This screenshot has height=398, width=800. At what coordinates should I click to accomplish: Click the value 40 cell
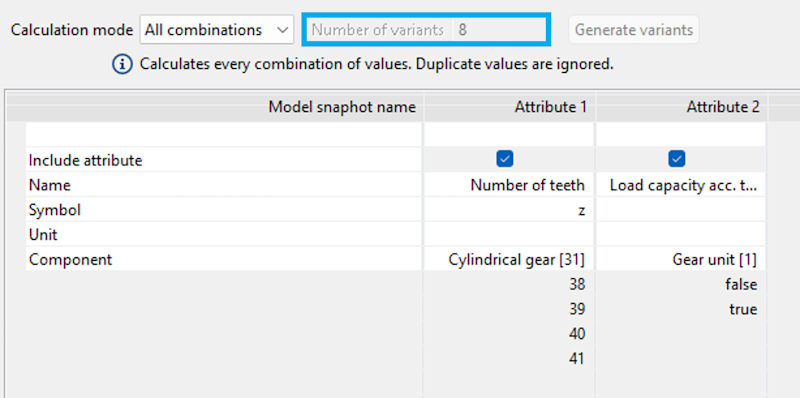coord(509,334)
